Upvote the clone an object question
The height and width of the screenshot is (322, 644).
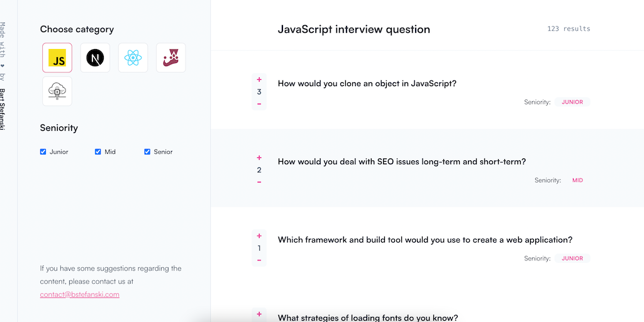point(259,80)
